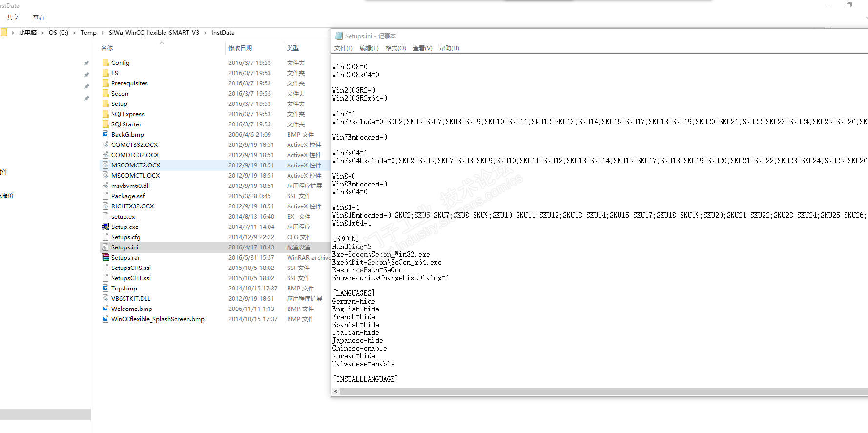This screenshot has width=868, height=433.
Task: Click the Setups.ini settings file icon
Action: coord(105,247)
